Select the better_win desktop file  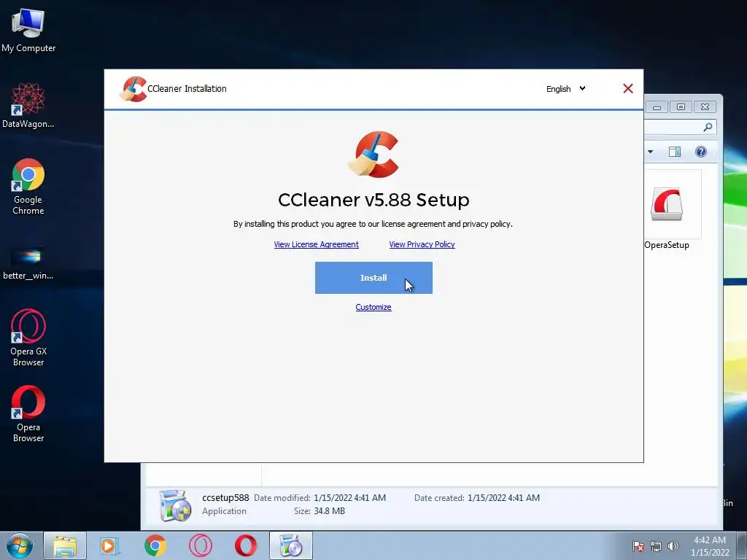coord(28,263)
